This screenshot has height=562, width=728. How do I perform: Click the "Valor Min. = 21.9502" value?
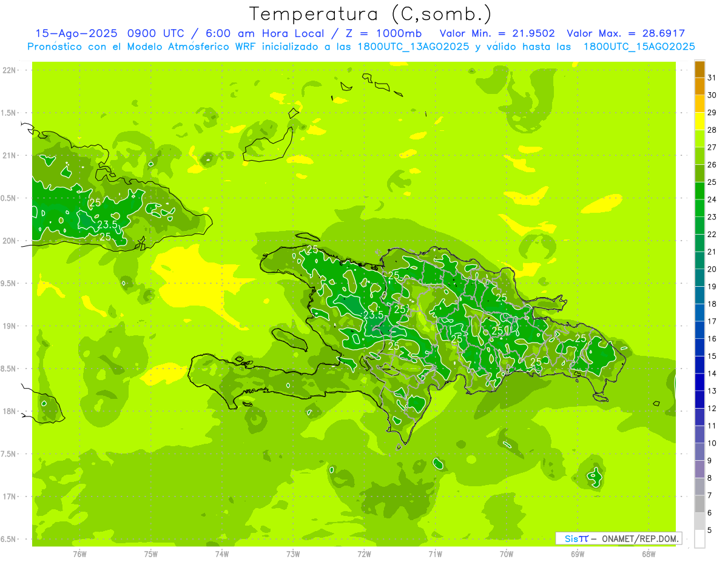click(x=497, y=33)
